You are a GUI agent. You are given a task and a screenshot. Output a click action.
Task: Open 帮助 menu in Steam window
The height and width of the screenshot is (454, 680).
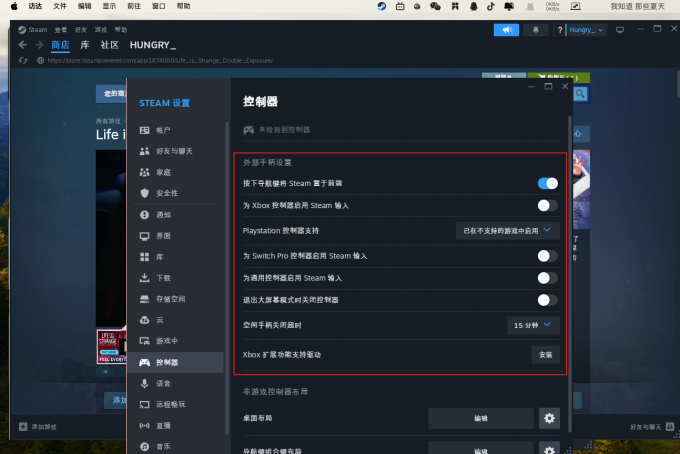click(x=121, y=29)
